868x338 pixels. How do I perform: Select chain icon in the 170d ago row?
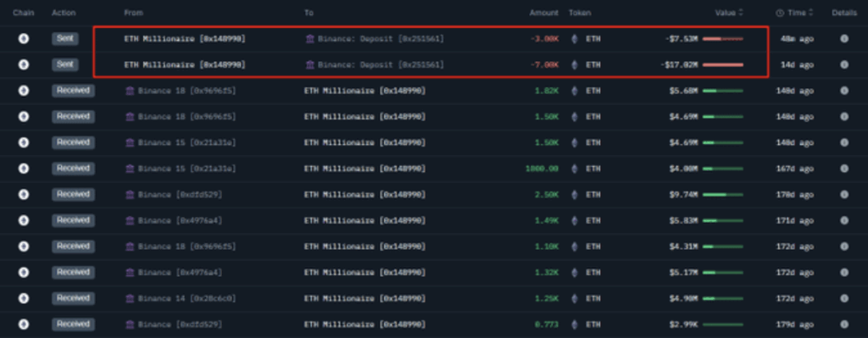point(23,195)
